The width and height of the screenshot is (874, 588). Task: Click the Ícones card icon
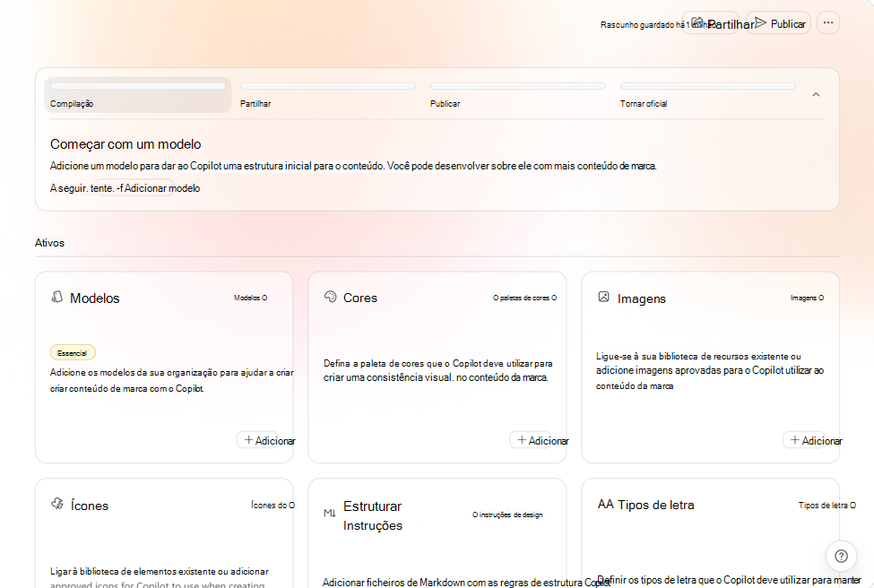point(57,504)
